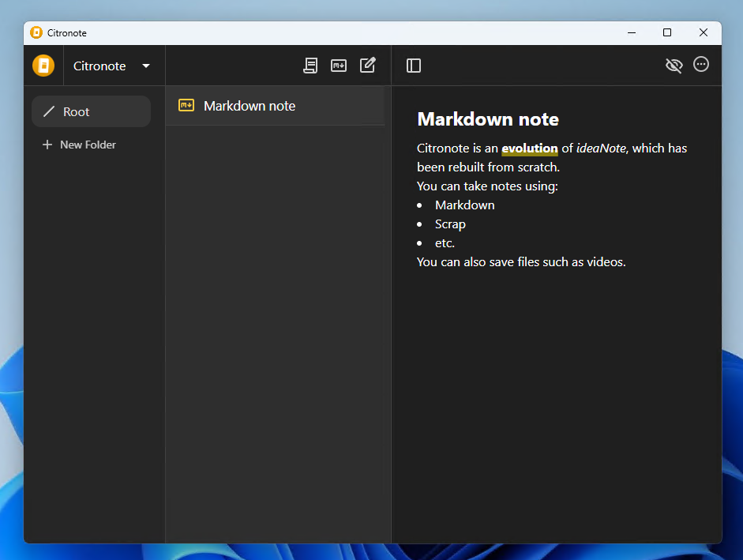The width and height of the screenshot is (743, 560).
Task: Click the highlighted word evolution
Action: point(529,148)
